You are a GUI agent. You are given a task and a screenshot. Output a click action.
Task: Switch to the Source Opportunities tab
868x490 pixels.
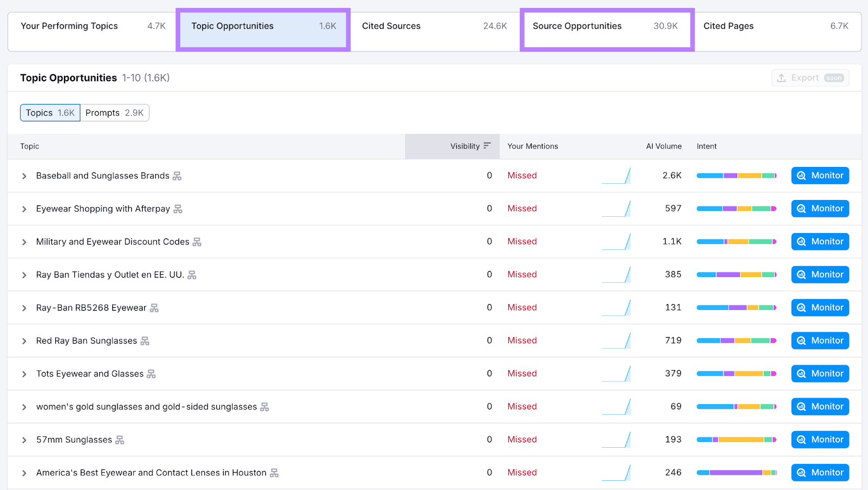click(x=577, y=25)
